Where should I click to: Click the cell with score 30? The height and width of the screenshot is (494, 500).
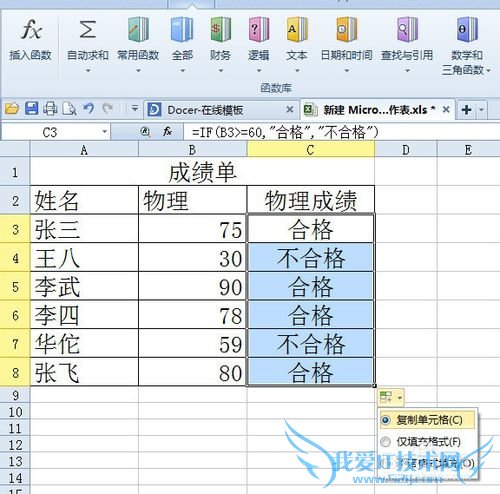[x=192, y=258]
